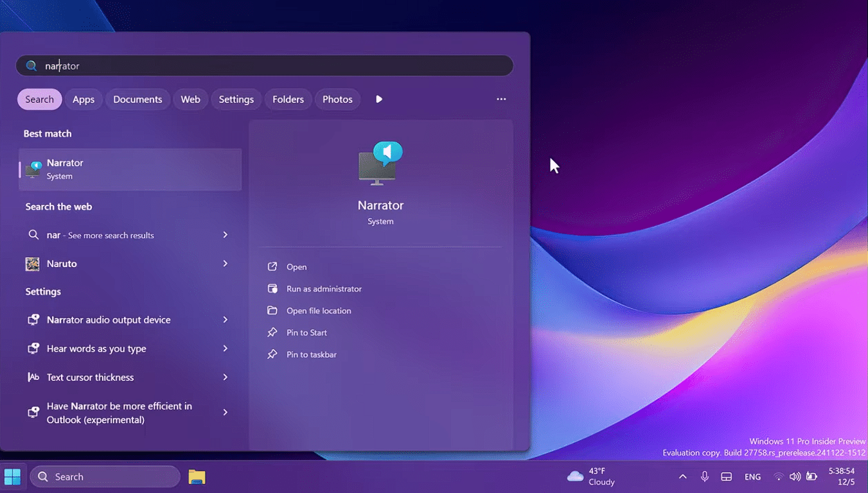Click the Pin to Start pin icon
868x493 pixels.
point(272,333)
